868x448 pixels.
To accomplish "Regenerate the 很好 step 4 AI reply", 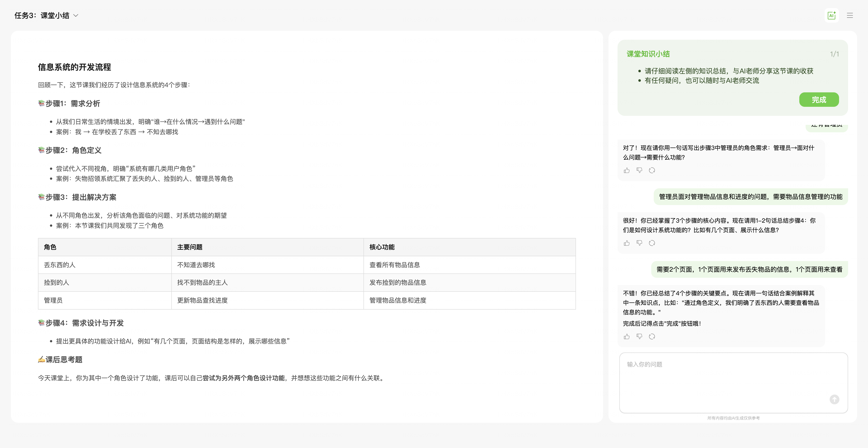I will tap(652, 243).
